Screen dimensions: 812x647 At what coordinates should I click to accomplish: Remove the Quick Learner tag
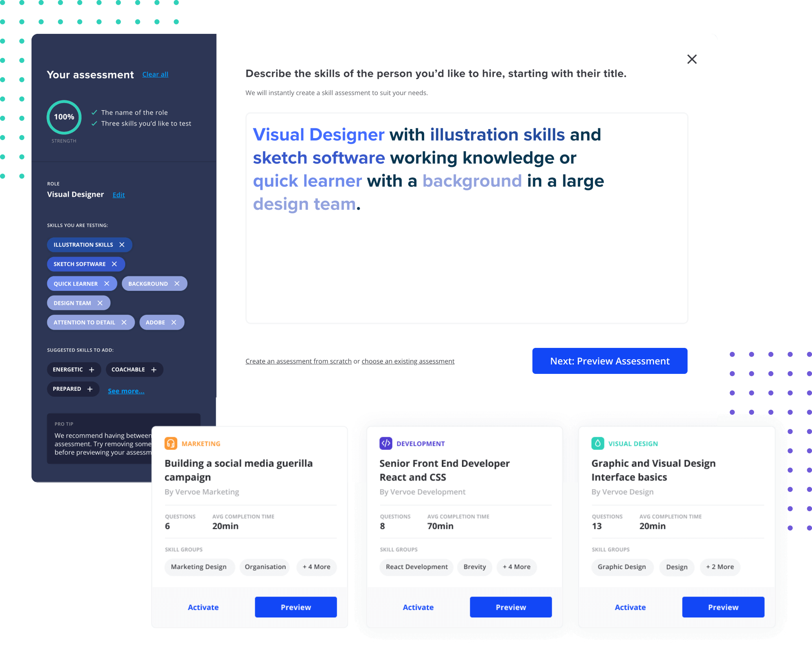tap(107, 283)
